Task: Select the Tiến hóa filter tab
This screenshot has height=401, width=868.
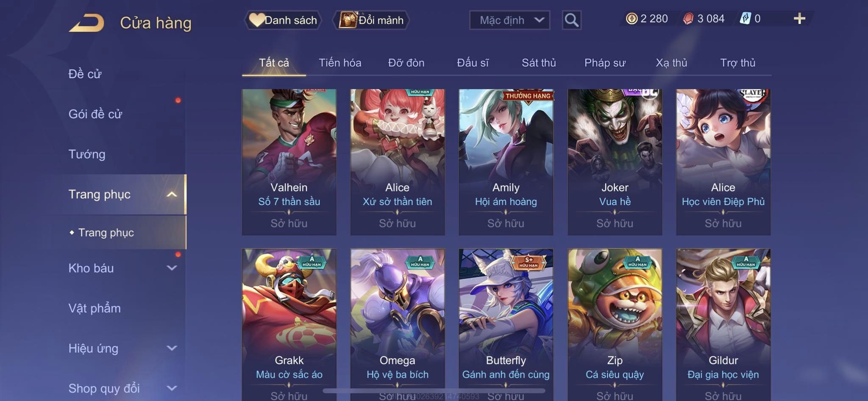Action: click(340, 63)
